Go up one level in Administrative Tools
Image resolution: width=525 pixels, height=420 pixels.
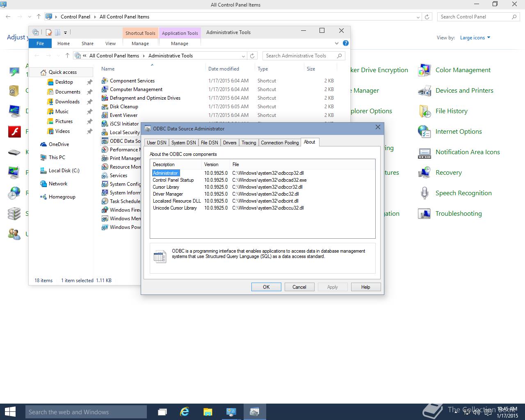click(x=67, y=56)
